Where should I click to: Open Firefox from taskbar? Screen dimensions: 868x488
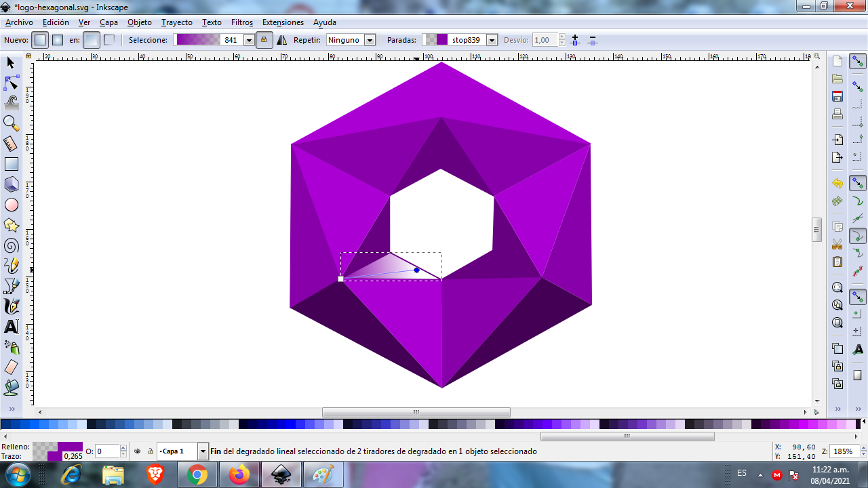239,475
